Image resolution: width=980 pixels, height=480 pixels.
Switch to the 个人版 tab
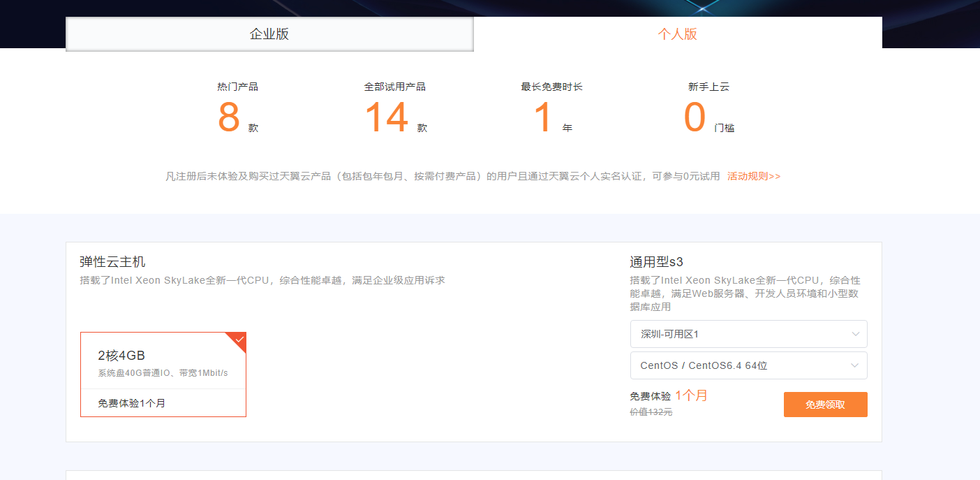(677, 32)
